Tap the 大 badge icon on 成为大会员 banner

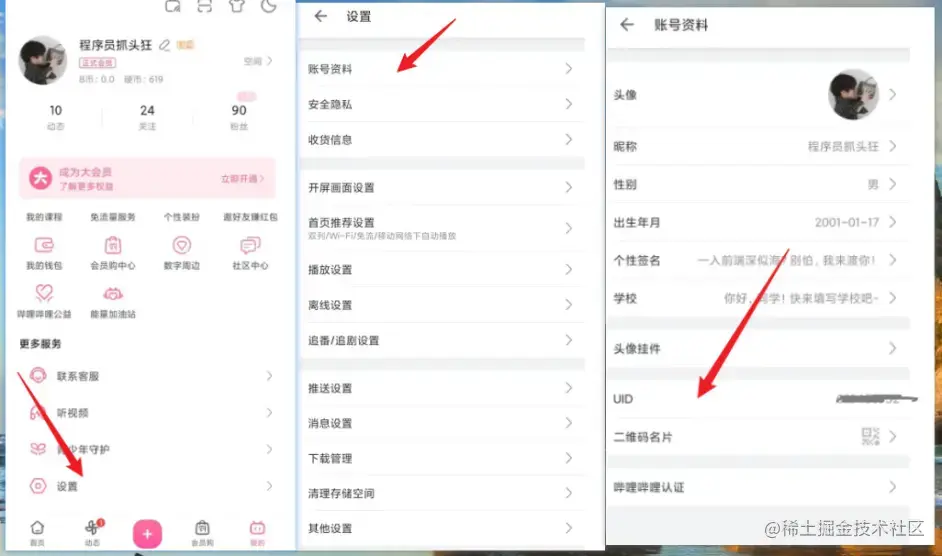coord(40,178)
